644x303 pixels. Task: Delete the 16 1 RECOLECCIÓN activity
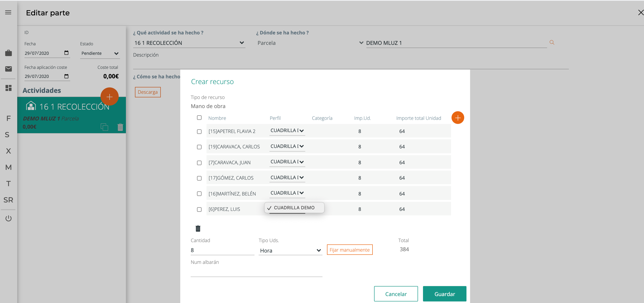point(120,127)
